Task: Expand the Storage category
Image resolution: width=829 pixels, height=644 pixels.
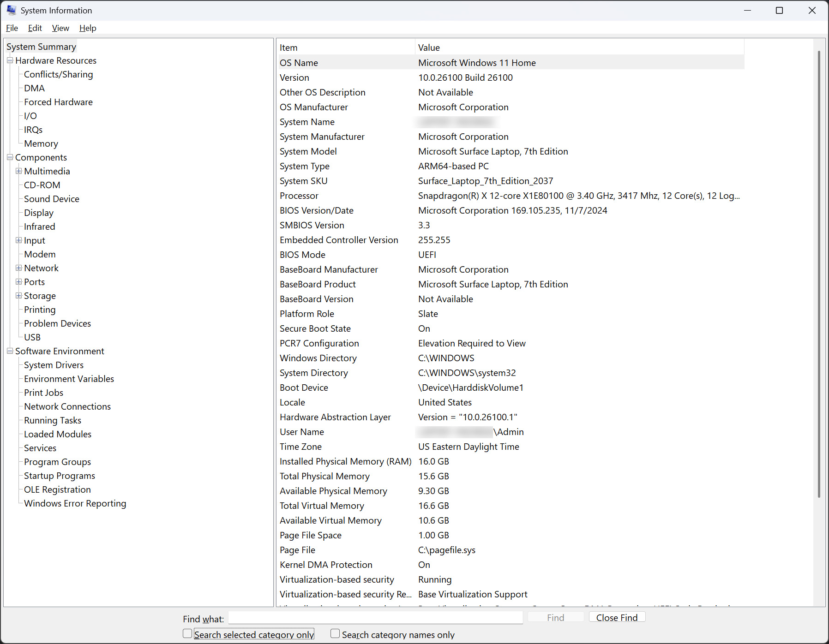Action: tap(18, 296)
